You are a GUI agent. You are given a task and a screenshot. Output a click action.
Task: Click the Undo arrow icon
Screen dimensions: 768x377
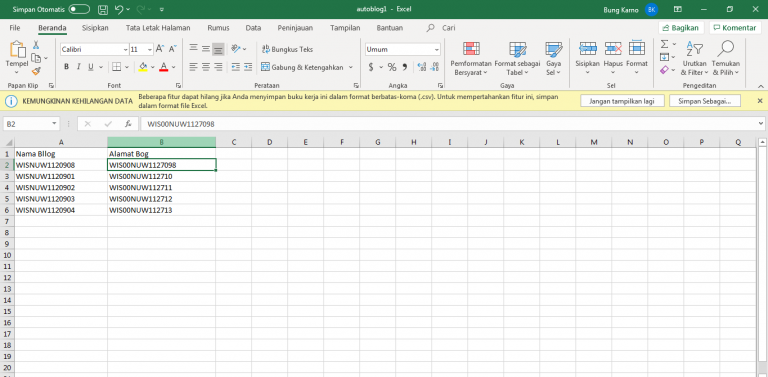tap(119, 9)
